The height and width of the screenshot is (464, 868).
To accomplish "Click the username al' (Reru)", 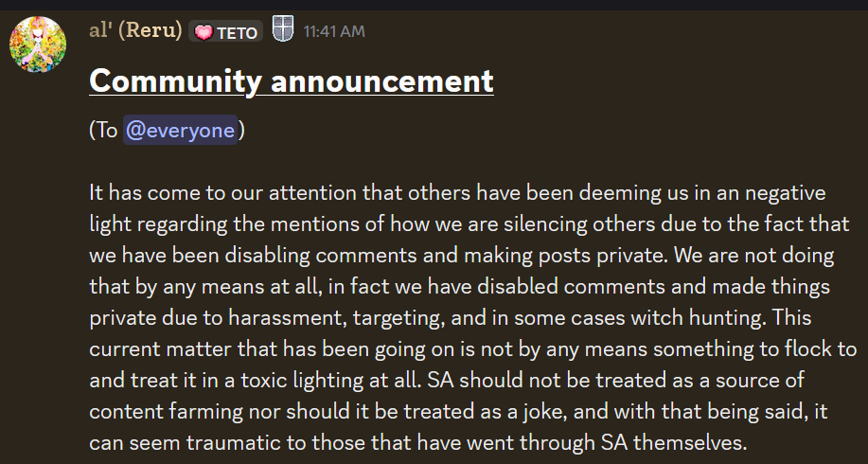I will pyautogui.click(x=135, y=30).
